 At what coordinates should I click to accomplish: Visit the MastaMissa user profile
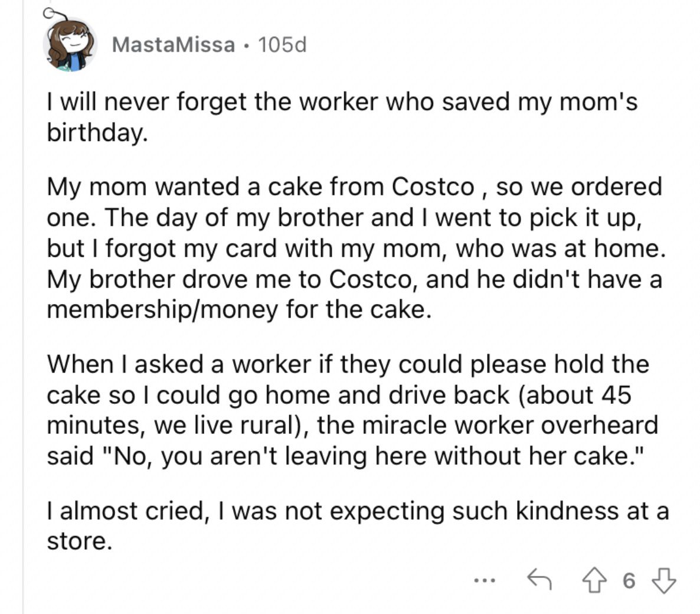click(x=173, y=45)
